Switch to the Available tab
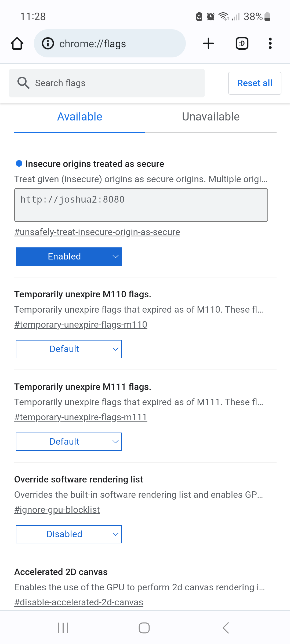 [x=80, y=117]
